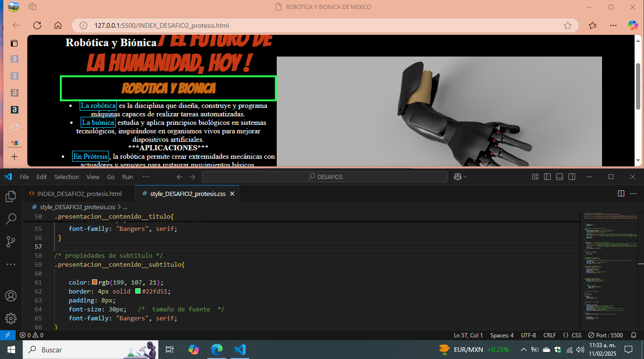Open the EUR/MXN taskbar widget
Image resolution: width=644 pixels, height=359 pixels.
[474, 350]
